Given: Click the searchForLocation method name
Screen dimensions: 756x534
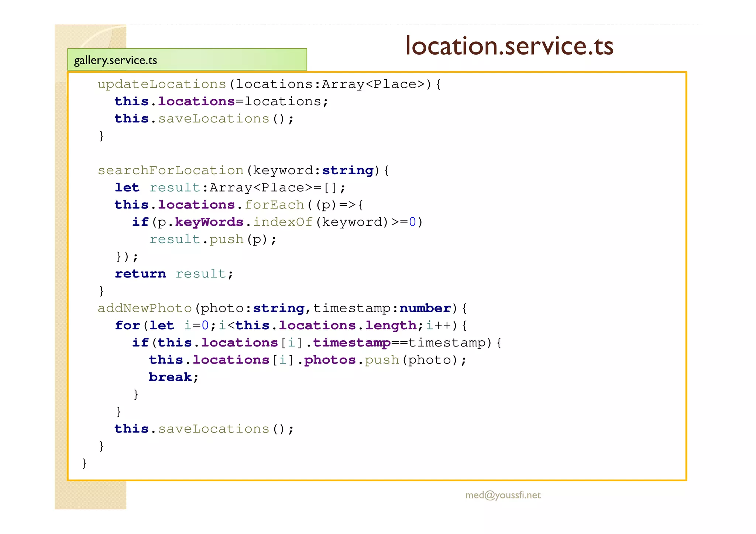Looking at the screenshot, I should [x=171, y=170].
